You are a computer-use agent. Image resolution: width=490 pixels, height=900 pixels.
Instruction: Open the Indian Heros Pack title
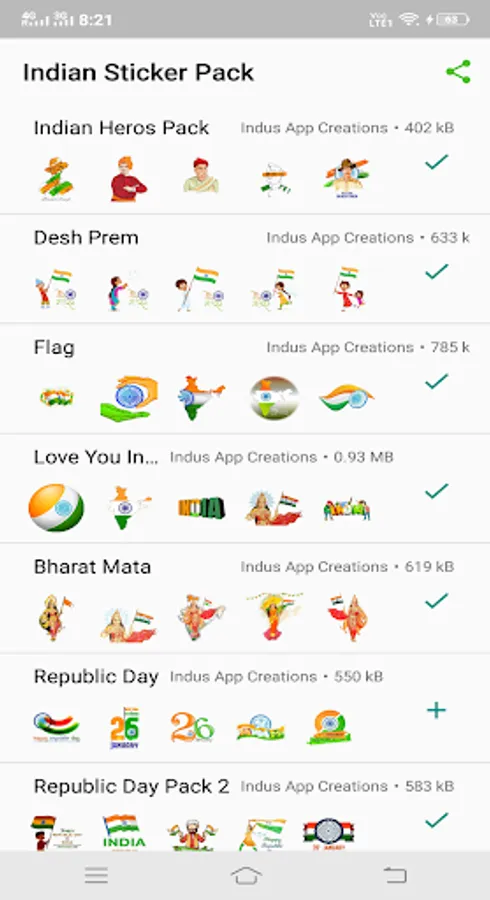point(121,127)
